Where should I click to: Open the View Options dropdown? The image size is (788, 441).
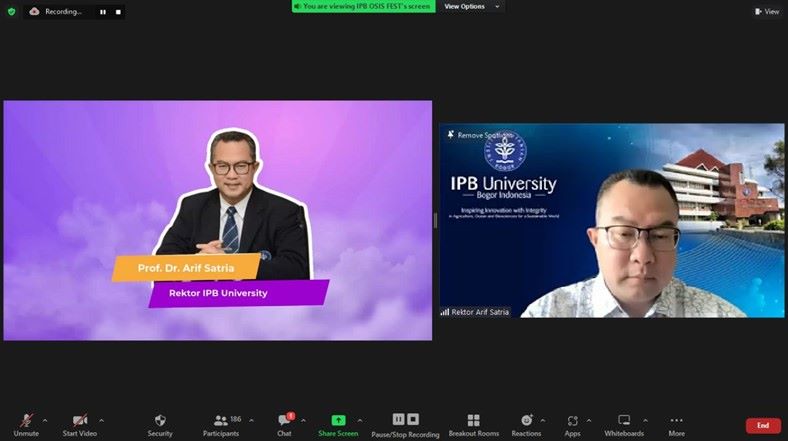pyautogui.click(x=472, y=7)
